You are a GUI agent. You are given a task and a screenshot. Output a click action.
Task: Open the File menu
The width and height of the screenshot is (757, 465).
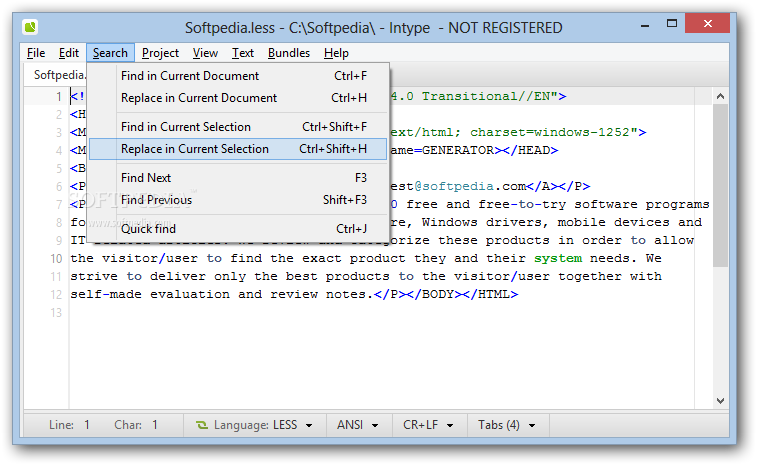36,53
